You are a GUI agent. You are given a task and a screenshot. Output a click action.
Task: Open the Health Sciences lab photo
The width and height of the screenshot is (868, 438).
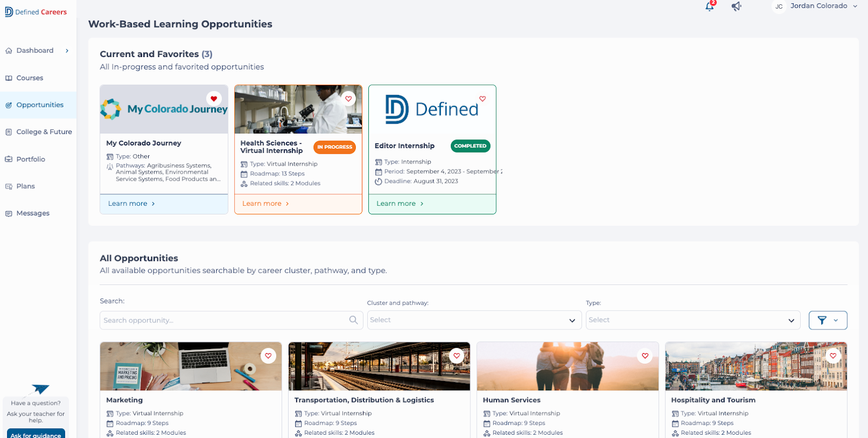(x=298, y=109)
